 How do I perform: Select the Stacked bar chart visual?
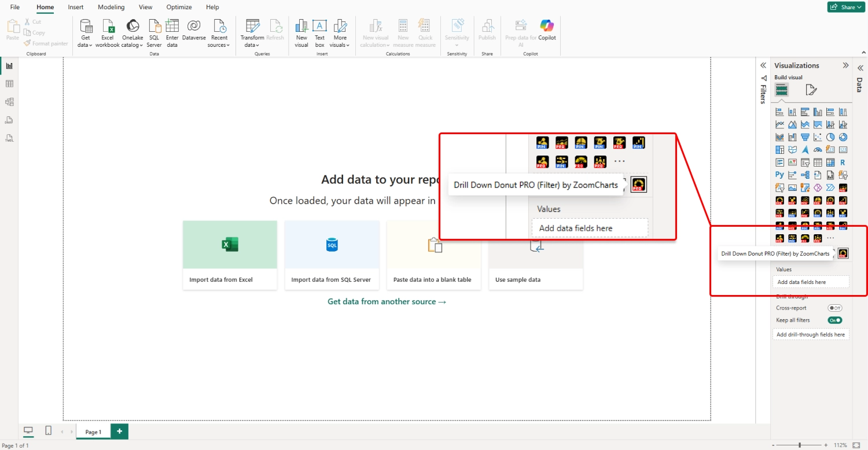pyautogui.click(x=779, y=112)
